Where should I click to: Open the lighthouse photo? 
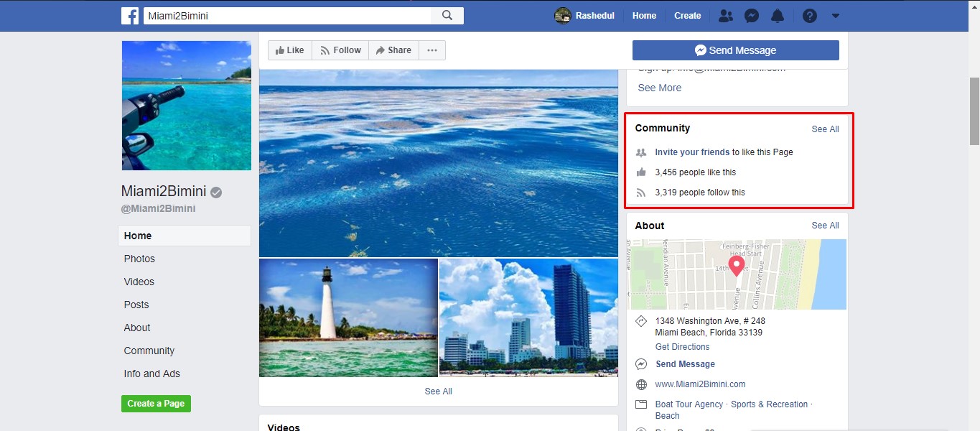(x=348, y=318)
